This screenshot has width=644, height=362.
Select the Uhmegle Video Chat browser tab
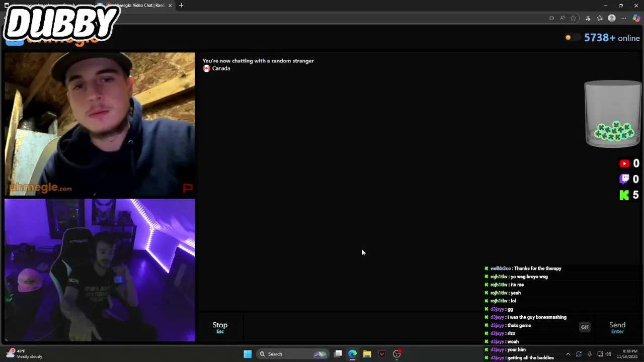click(x=136, y=6)
